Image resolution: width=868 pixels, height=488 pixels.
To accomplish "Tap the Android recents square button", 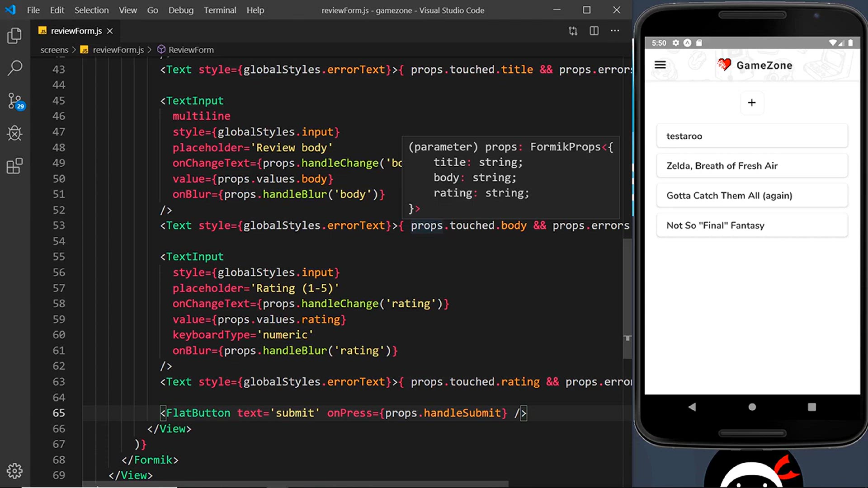I will [812, 407].
